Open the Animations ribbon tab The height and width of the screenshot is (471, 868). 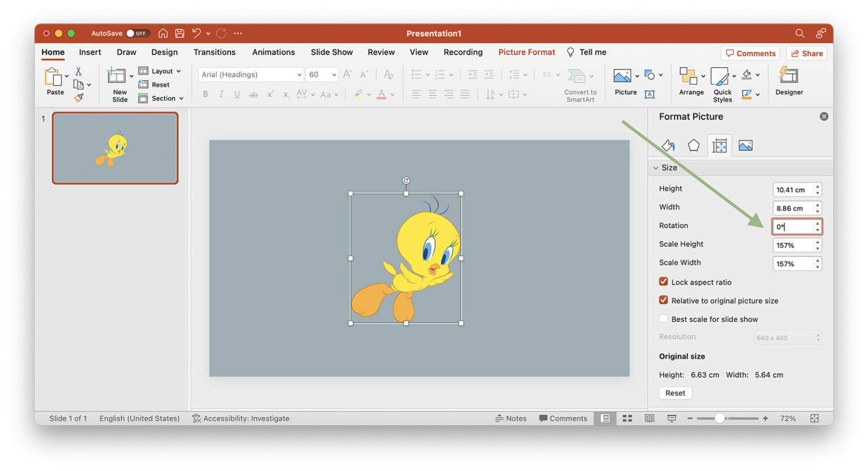point(274,52)
